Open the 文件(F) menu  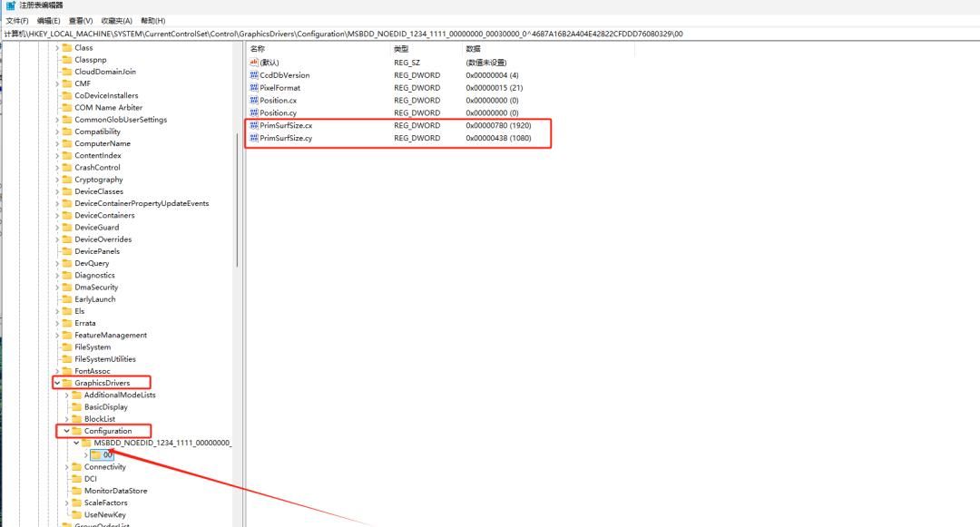coord(17,21)
